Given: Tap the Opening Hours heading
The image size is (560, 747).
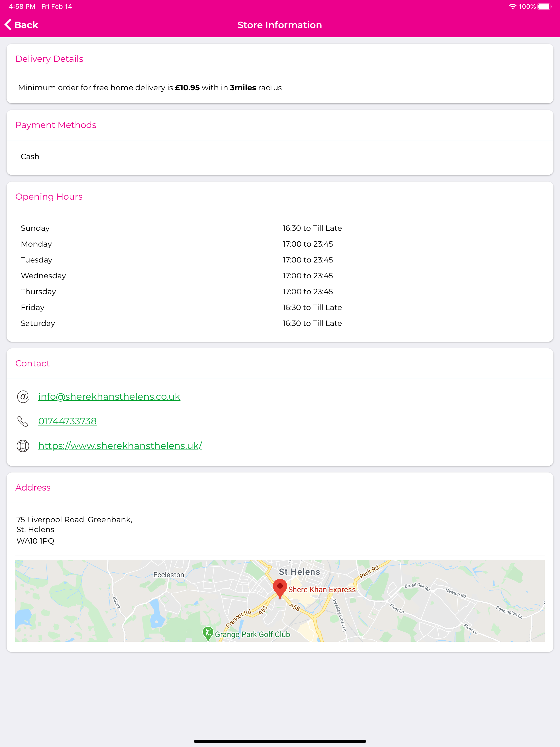Looking at the screenshot, I should pos(49,197).
